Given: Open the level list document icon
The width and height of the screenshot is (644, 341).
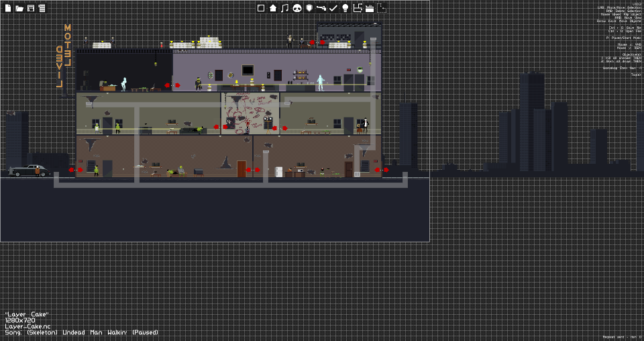Looking at the screenshot, I should [42, 8].
